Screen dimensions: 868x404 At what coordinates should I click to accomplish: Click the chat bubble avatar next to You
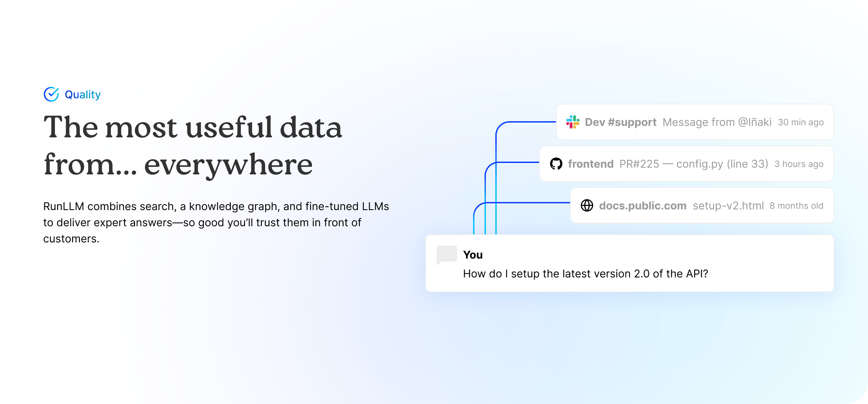point(446,256)
